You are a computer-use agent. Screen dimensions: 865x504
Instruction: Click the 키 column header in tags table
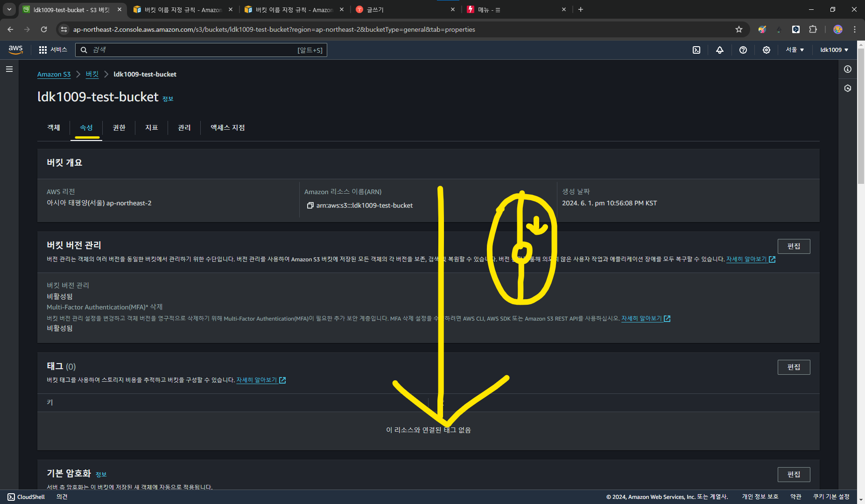[49, 403]
